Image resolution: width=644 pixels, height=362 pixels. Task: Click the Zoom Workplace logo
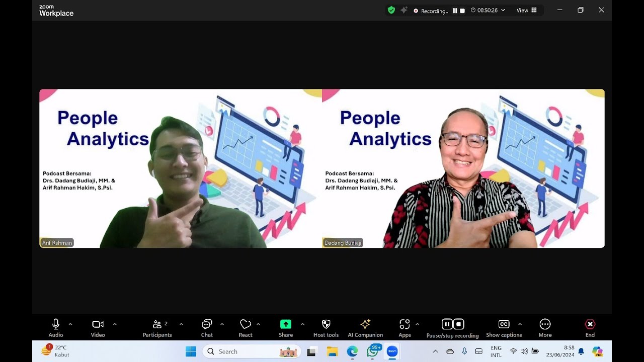[56, 11]
